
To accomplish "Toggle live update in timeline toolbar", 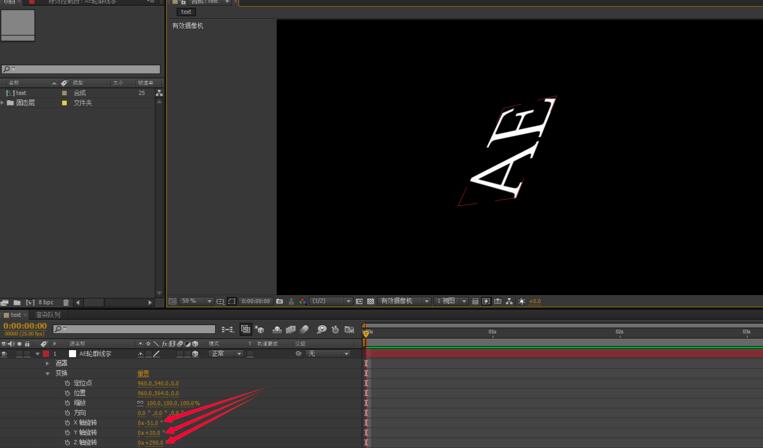I will click(246, 329).
